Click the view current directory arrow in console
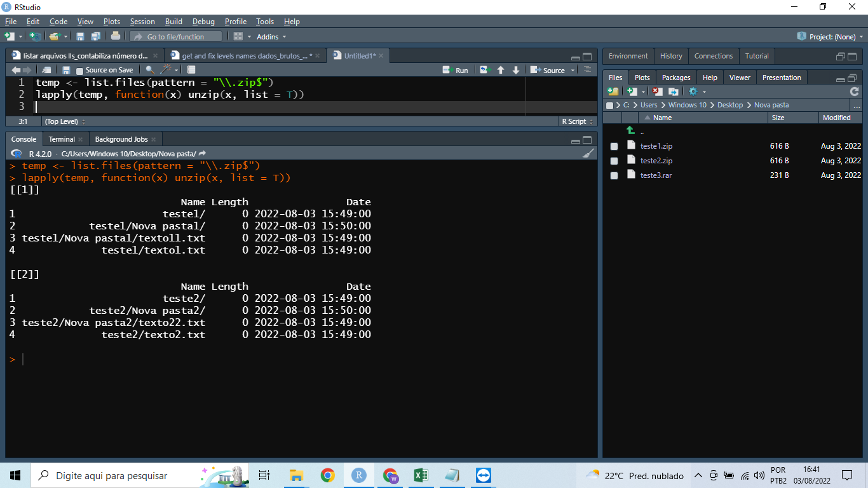868x488 pixels. tap(202, 153)
